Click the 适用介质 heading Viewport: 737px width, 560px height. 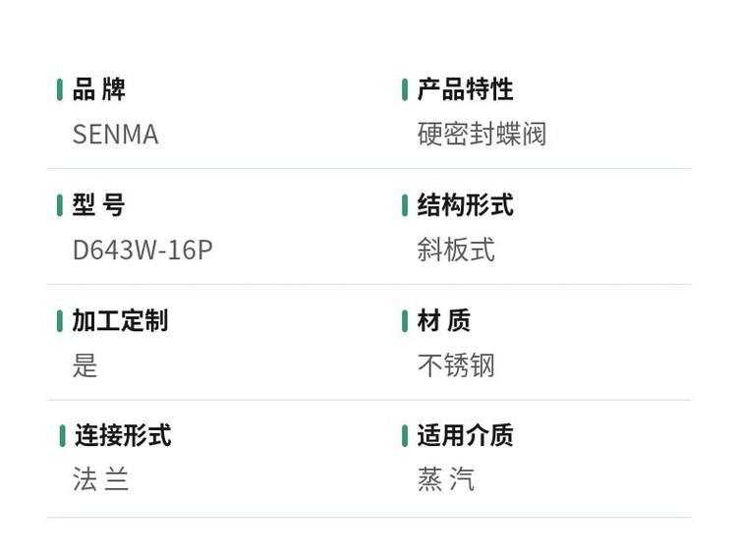pyautogui.click(x=465, y=436)
